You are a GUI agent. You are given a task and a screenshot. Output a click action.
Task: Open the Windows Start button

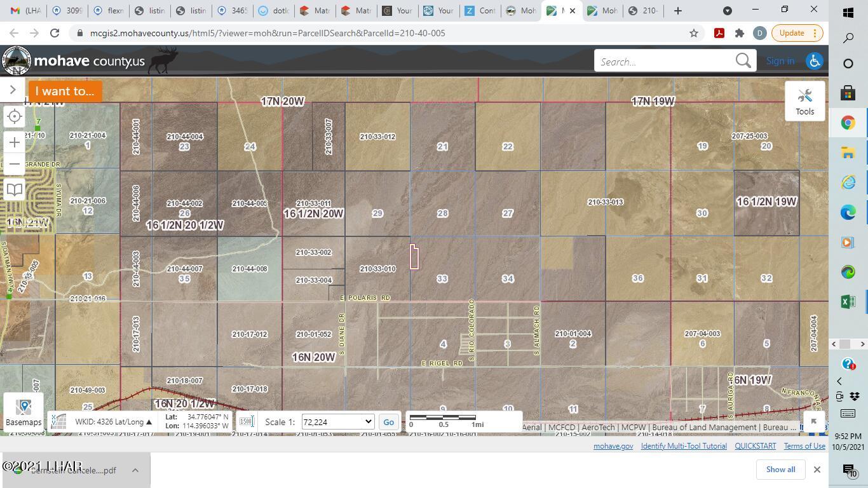coord(848,12)
